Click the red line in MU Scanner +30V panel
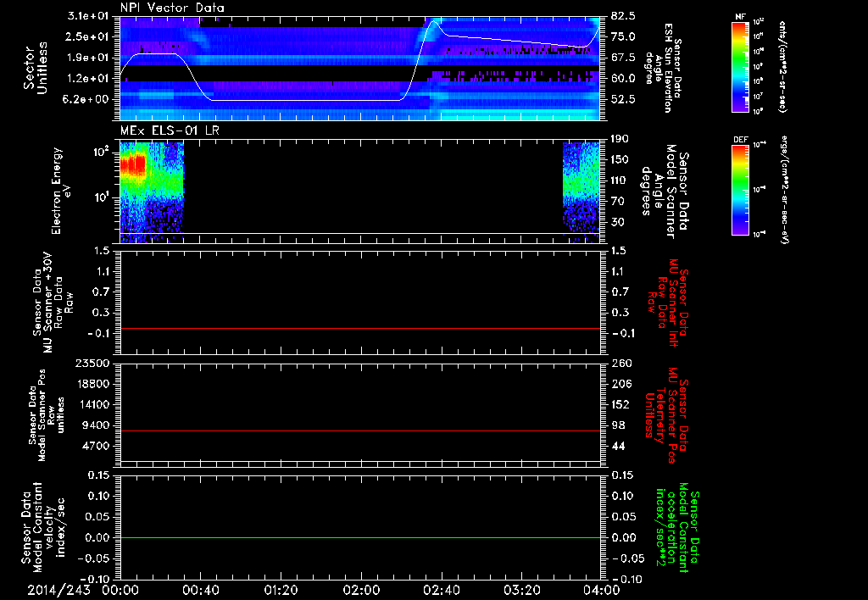This screenshot has width=868, height=600. coord(359,329)
